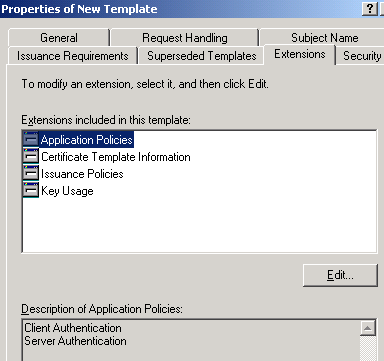Click the Edit... button

340,275
